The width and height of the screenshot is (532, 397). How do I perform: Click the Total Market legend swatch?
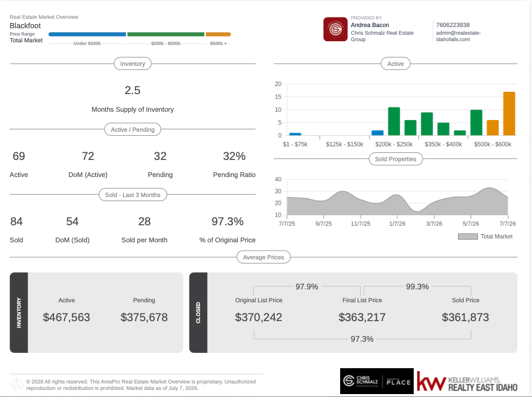pos(467,236)
